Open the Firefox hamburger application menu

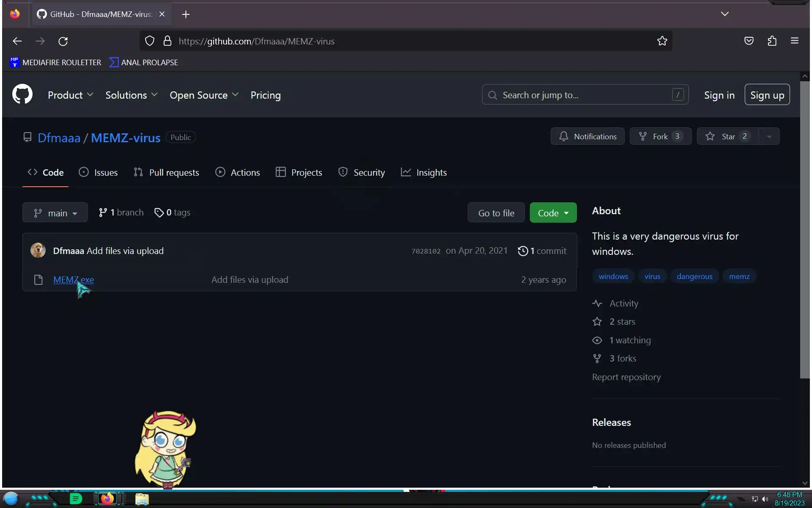(794, 41)
